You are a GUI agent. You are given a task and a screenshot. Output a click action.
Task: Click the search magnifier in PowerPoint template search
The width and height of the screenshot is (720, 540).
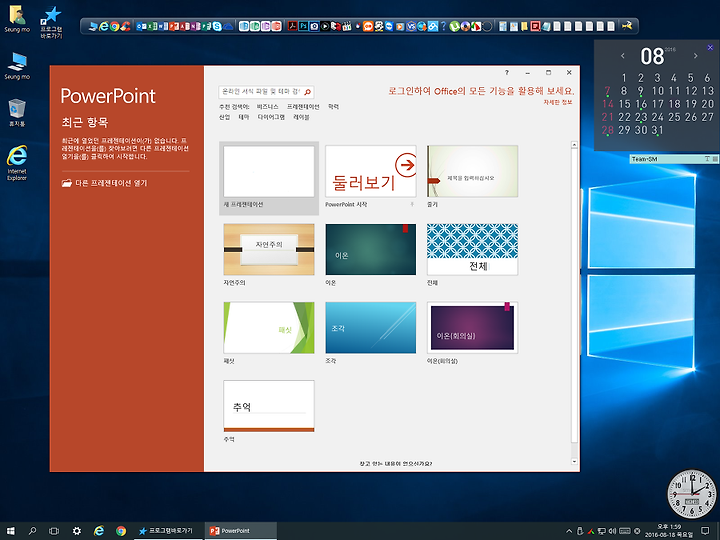(x=308, y=92)
